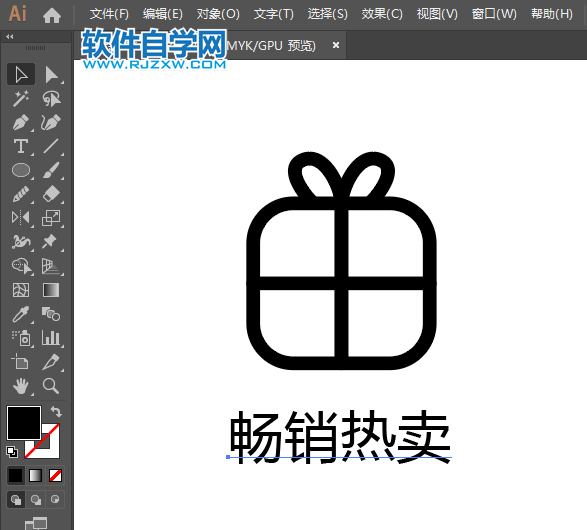The height and width of the screenshot is (530, 587).
Task: Collapse the toolbar with double arrows
Action: coord(10,36)
